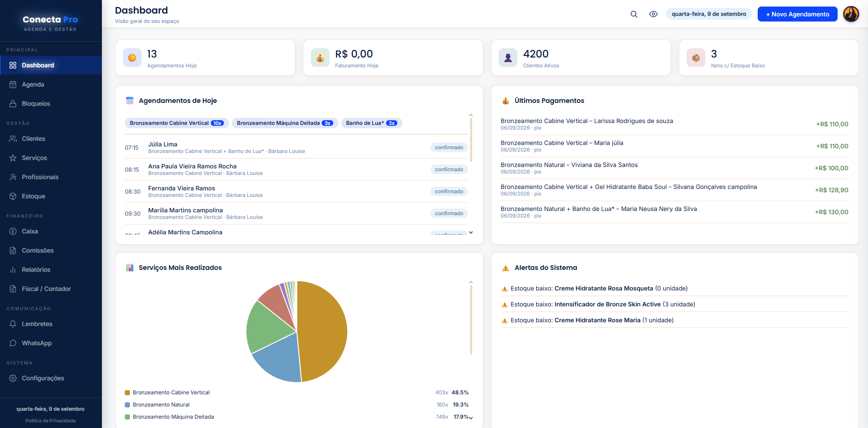
Task: Open Creme Hidratante Rosa Mosqueta stock alert
Action: pos(674,288)
